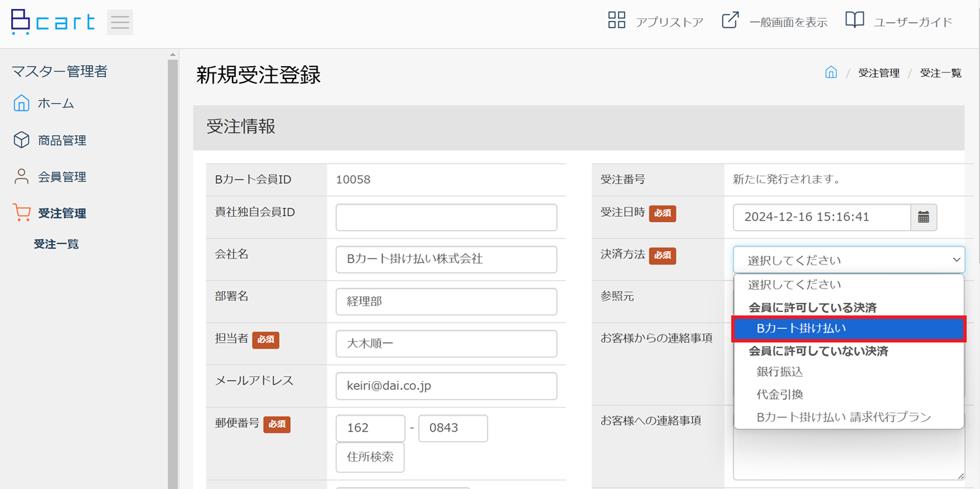Click the アプリストア grid icon
Image resolution: width=980 pixels, height=489 pixels.
click(x=617, y=20)
